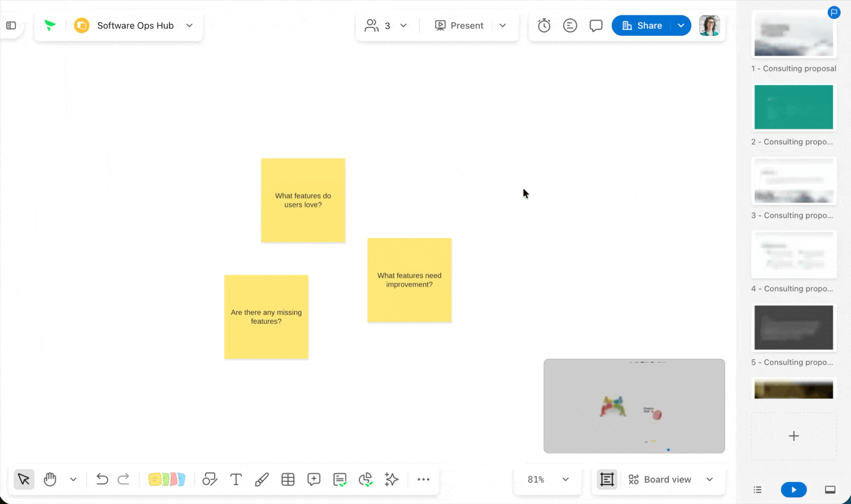Toggle the left sidebar panel icon

(11, 26)
